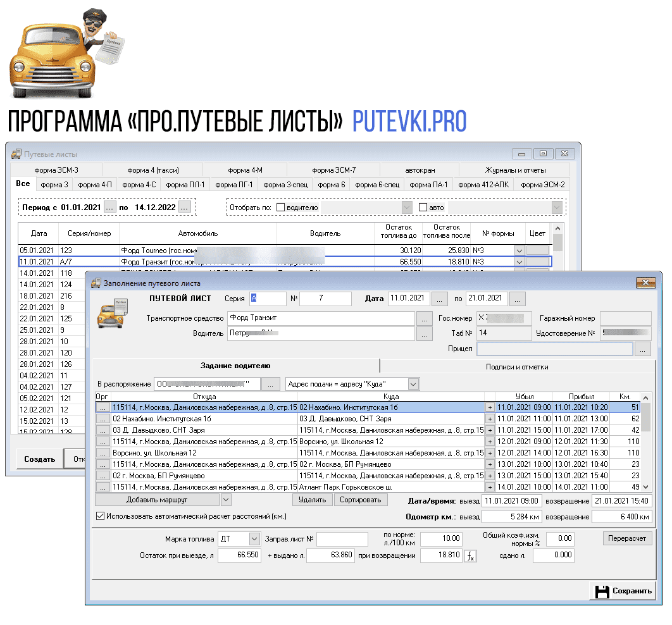
Task: Open period end date picker after 14.12.2022
Action: (x=185, y=207)
